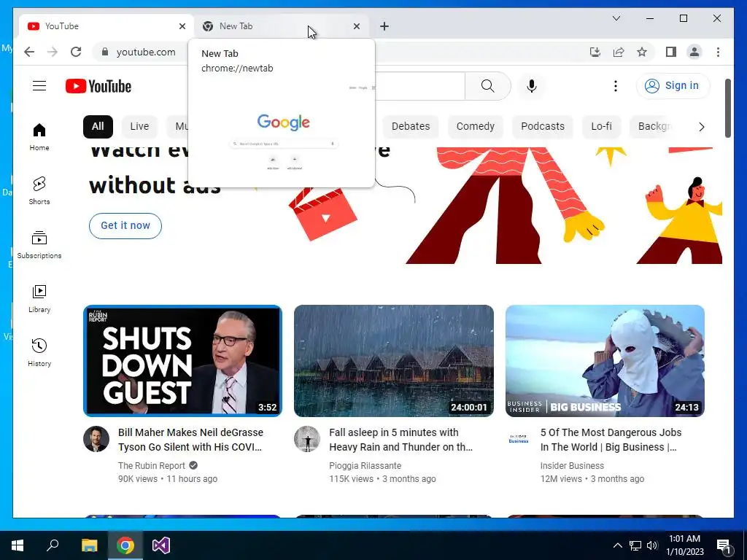Reload the page in Chrome
The image size is (747, 560).
point(76,52)
